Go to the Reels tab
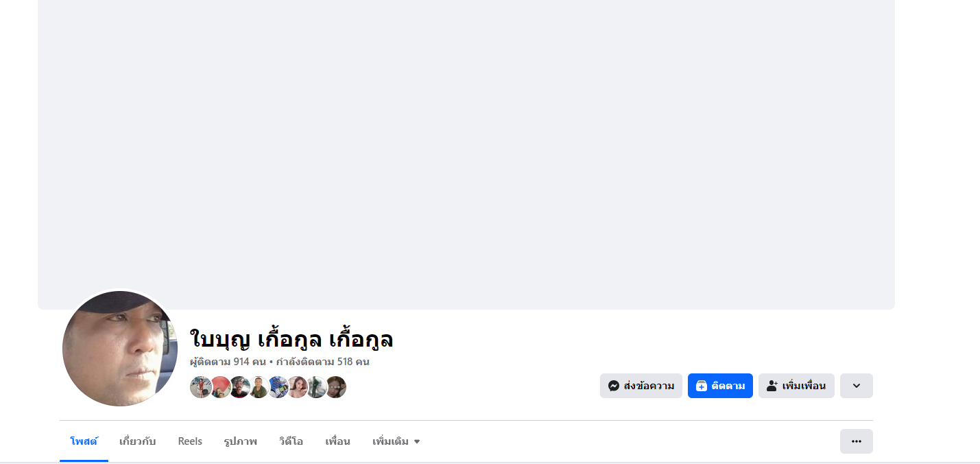 click(190, 441)
